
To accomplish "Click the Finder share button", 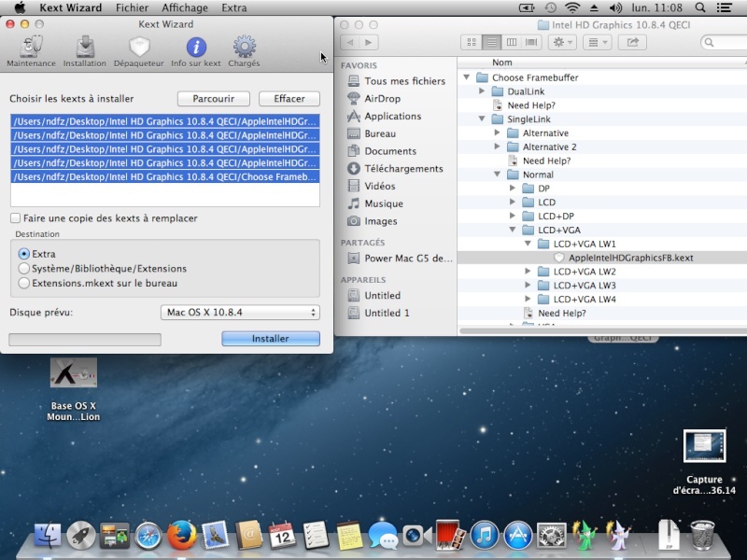I will point(632,42).
